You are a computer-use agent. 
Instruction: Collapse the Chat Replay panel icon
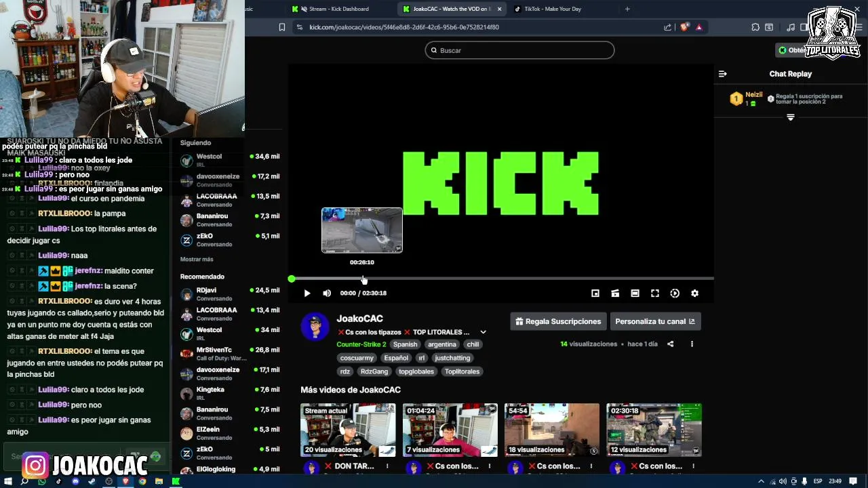pos(723,74)
